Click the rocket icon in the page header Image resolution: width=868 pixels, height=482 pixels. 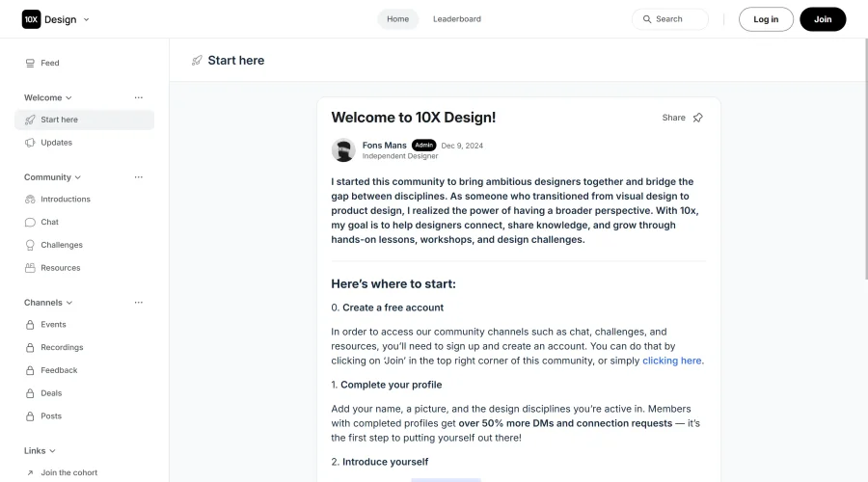pyautogui.click(x=197, y=61)
